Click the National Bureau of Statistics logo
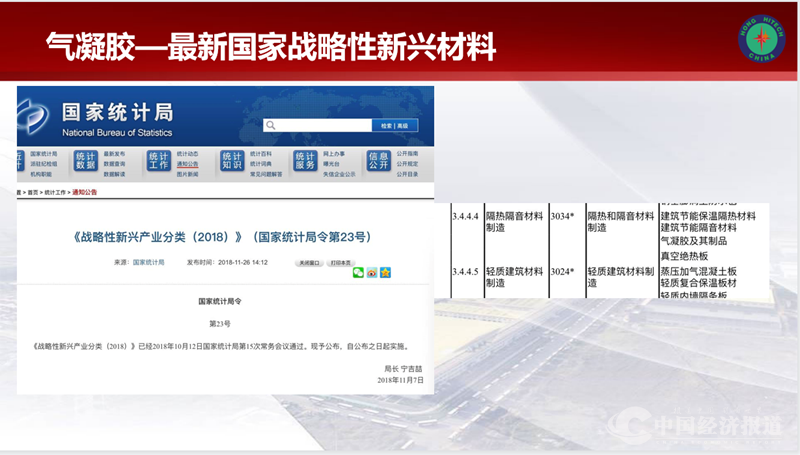 pyautogui.click(x=33, y=116)
